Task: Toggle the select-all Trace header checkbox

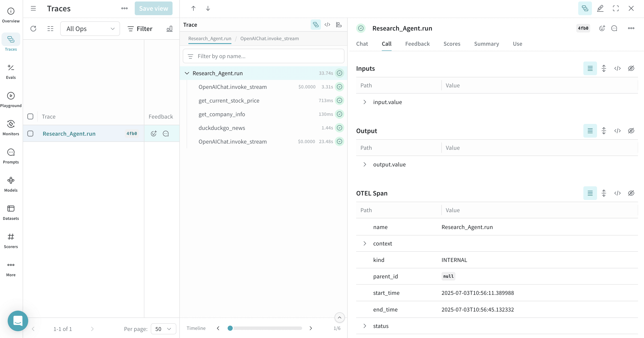Action: 30,116
